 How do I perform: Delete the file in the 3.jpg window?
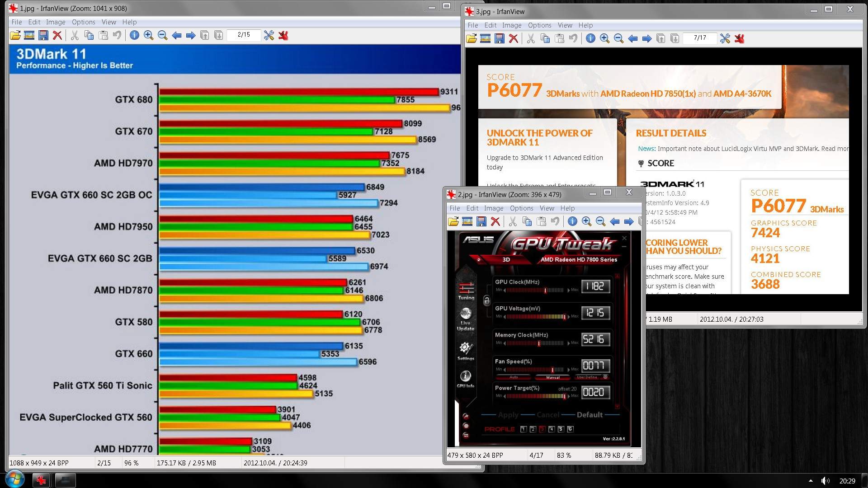514,38
